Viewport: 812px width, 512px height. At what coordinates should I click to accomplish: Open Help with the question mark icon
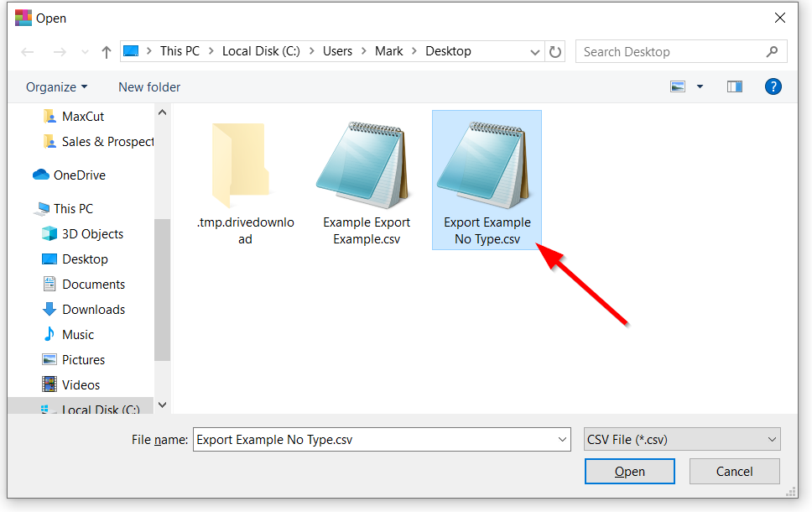click(x=773, y=86)
